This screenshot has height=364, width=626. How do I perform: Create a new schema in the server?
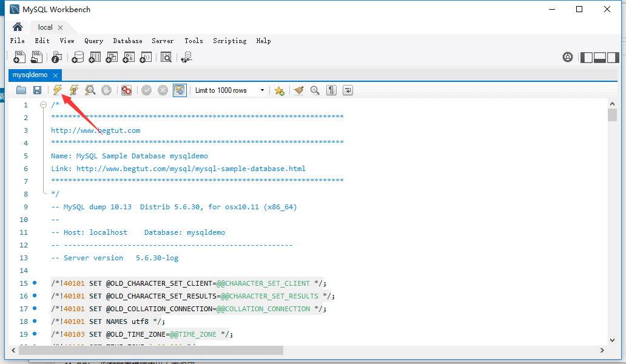(x=78, y=57)
